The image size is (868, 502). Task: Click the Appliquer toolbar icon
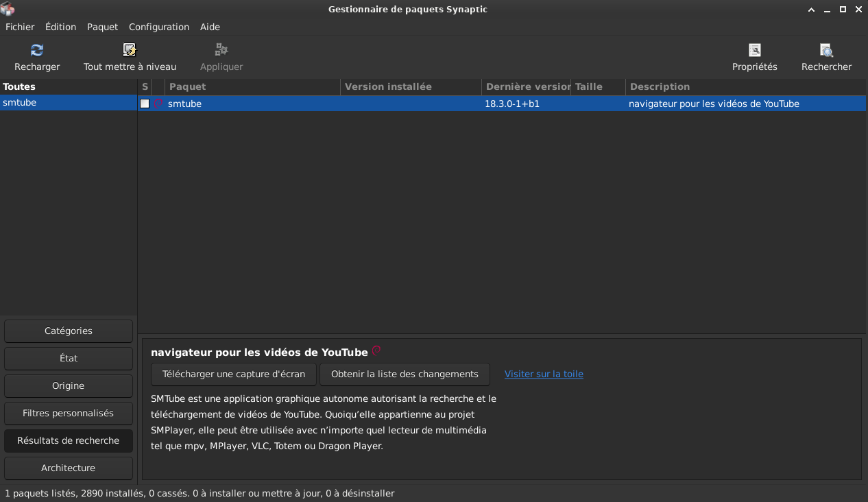(x=220, y=49)
